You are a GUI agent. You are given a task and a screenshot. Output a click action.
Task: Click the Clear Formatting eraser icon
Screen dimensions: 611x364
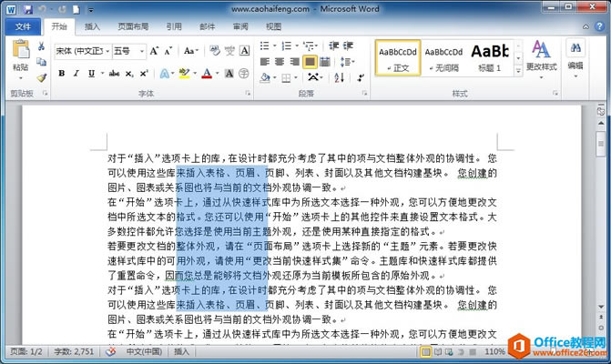pos(215,51)
